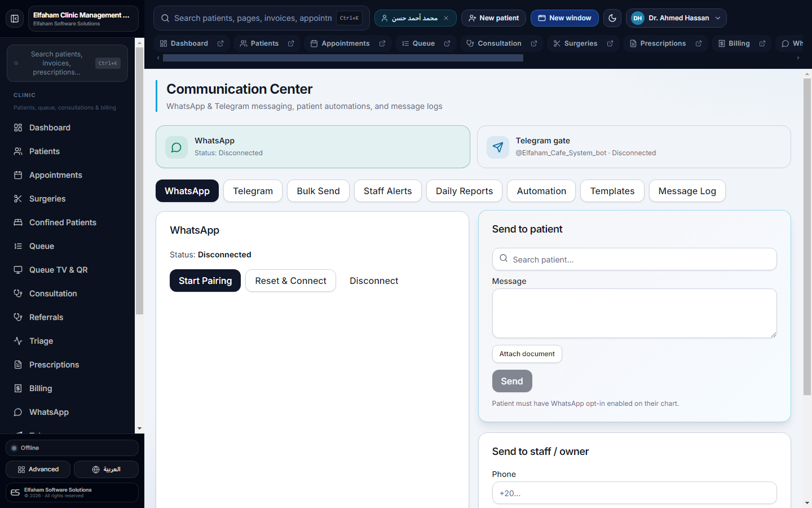The height and width of the screenshot is (508, 812).
Task: Open a New window
Action: coord(564,18)
